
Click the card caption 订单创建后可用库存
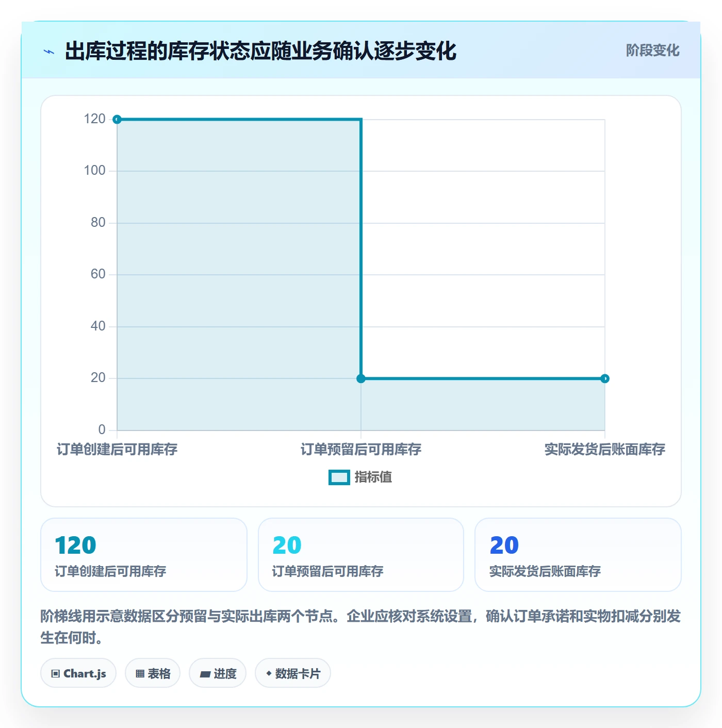[x=110, y=571]
